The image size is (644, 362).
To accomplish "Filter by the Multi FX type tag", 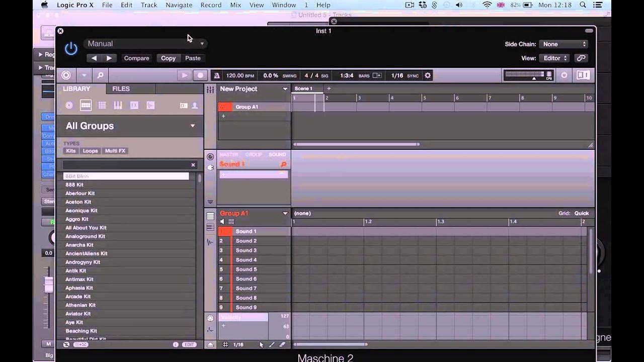I will [x=115, y=151].
